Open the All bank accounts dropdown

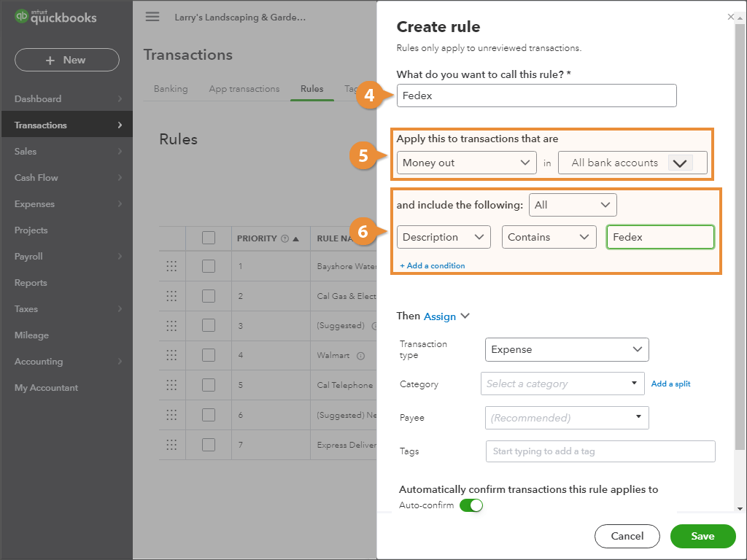(x=632, y=163)
